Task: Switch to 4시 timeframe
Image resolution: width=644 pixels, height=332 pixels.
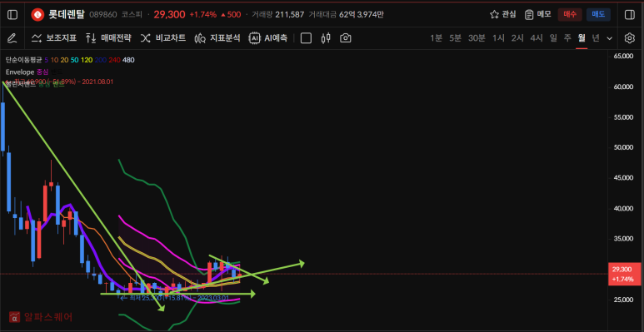Action: tap(537, 38)
